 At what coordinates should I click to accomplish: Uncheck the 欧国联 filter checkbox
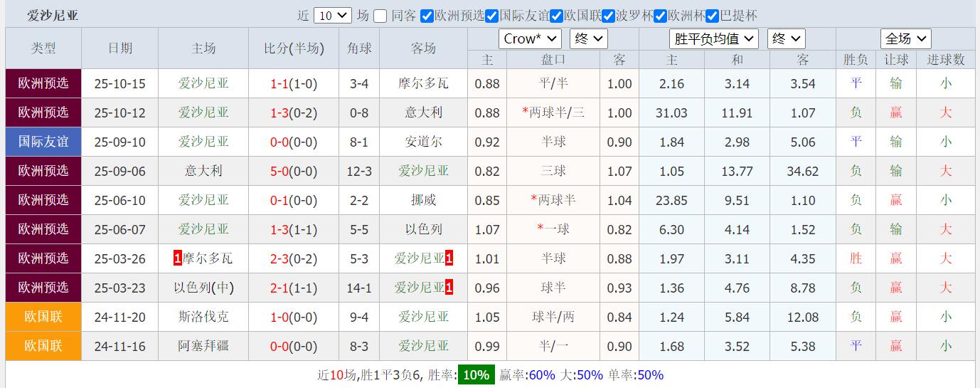pyautogui.click(x=558, y=16)
